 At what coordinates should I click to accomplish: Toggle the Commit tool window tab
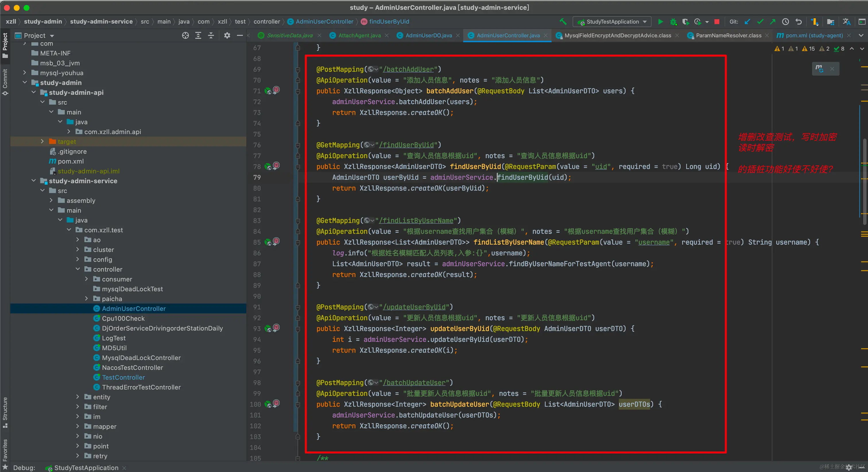point(5,82)
